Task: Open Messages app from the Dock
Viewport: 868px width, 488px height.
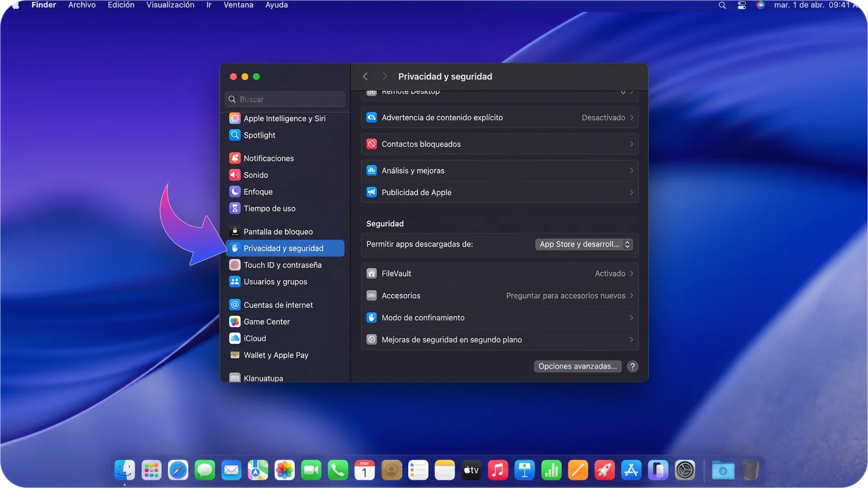Action: (205, 470)
